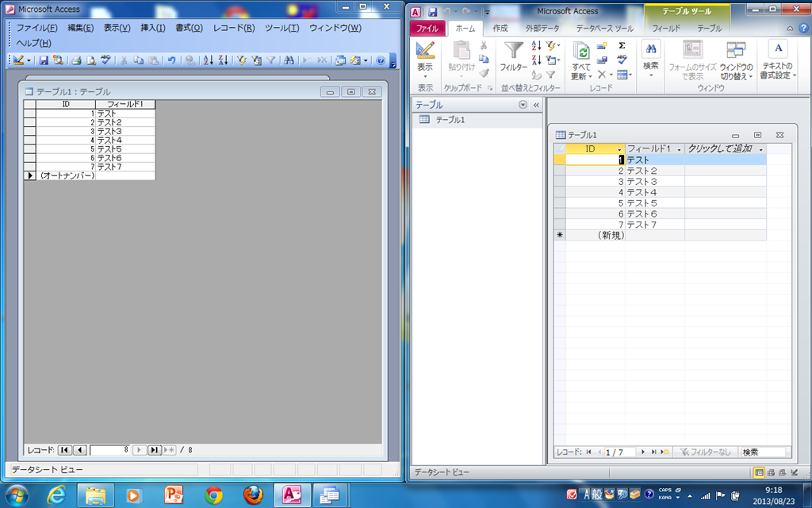Click Filter By Form in old Access toolbar
Viewport: 812px width, 508px height.
256,60
